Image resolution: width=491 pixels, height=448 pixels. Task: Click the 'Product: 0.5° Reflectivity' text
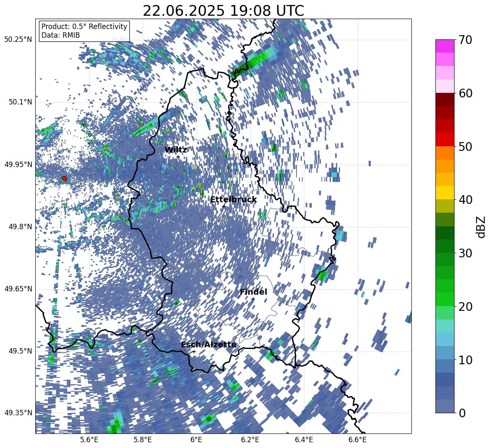coord(84,26)
